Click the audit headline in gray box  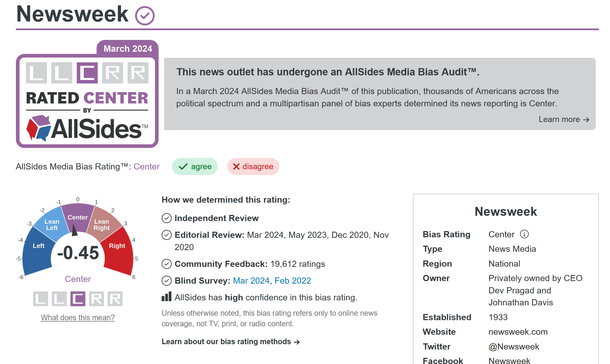pos(328,72)
